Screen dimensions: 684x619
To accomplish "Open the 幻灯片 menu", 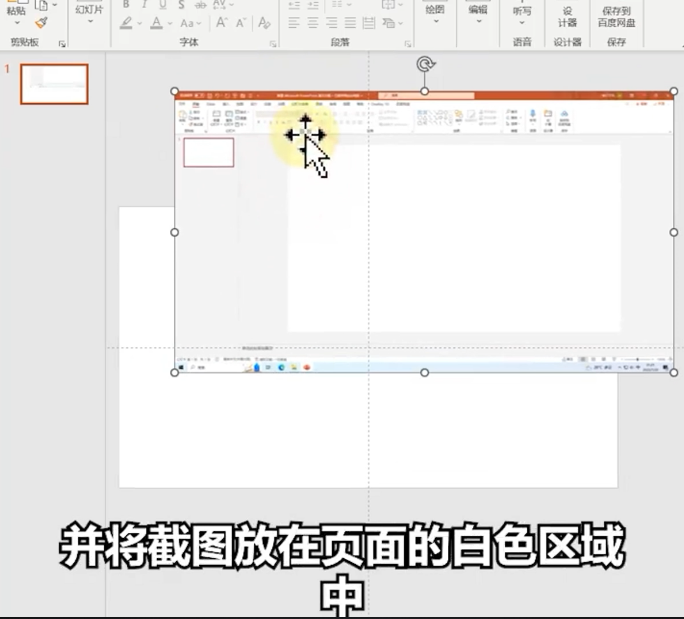I will (89, 12).
